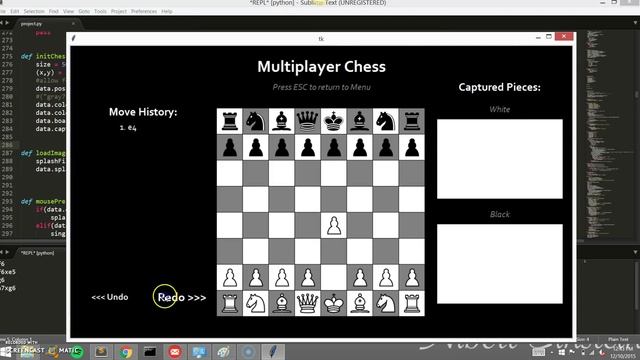Image resolution: width=640 pixels, height=360 pixels.
Task: Click the Undo button
Action: click(x=110, y=297)
